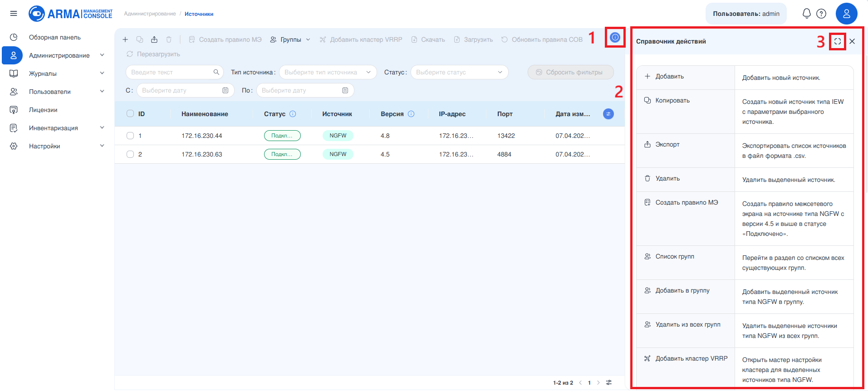The image size is (868, 391).
Task: Click the search magnifier icon
Action: tap(216, 72)
